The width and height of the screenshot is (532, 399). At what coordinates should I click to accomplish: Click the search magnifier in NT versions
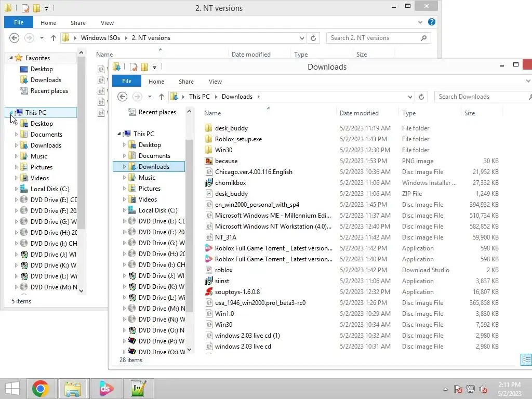[423, 38]
